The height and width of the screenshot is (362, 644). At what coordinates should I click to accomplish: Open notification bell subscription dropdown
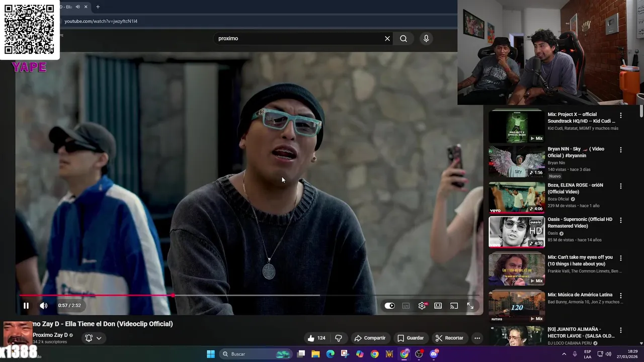pos(94,338)
